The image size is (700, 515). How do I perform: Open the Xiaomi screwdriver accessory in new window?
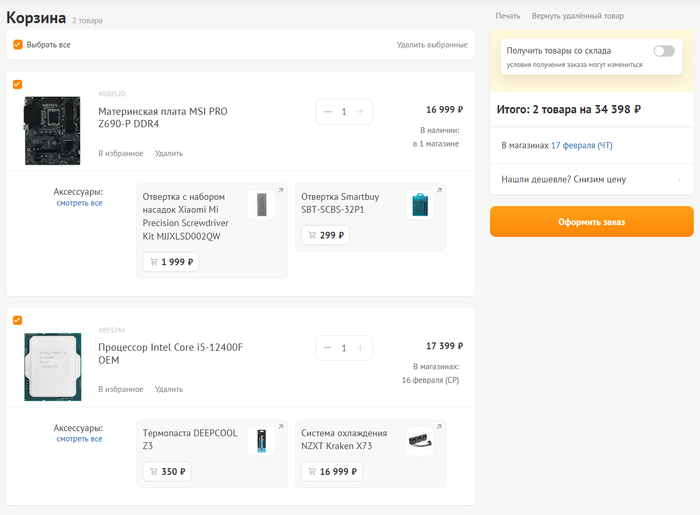(x=280, y=191)
